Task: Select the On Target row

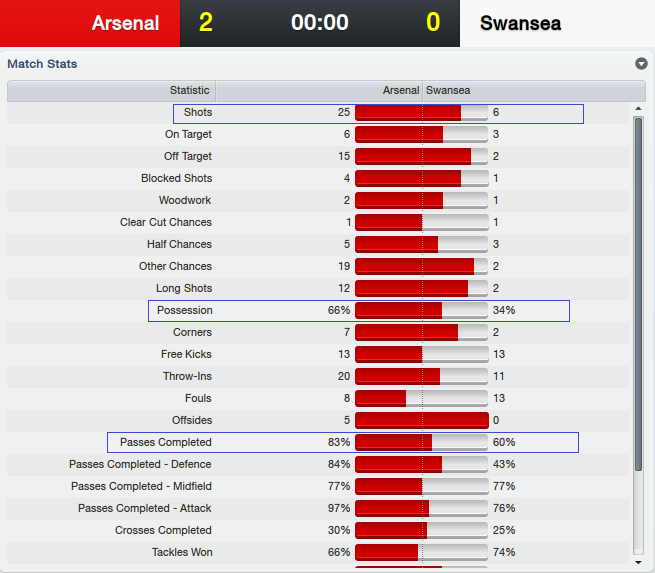Action: tap(318, 134)
